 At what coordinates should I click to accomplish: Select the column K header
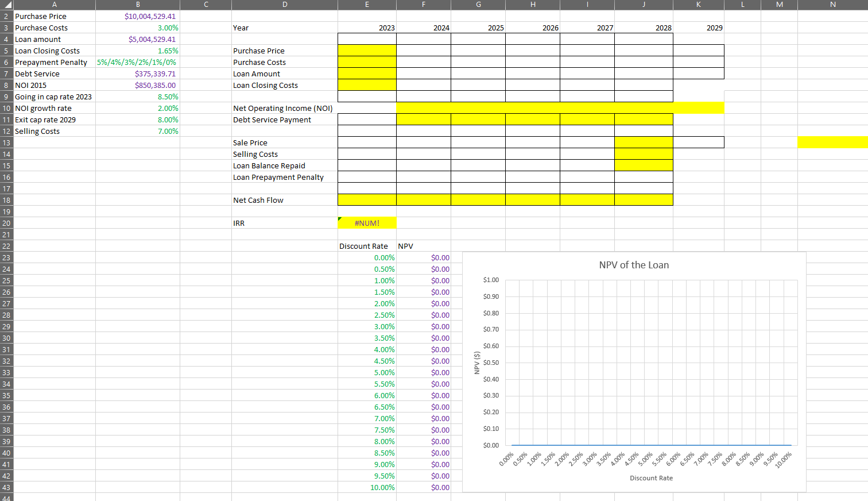click(699, 5)
